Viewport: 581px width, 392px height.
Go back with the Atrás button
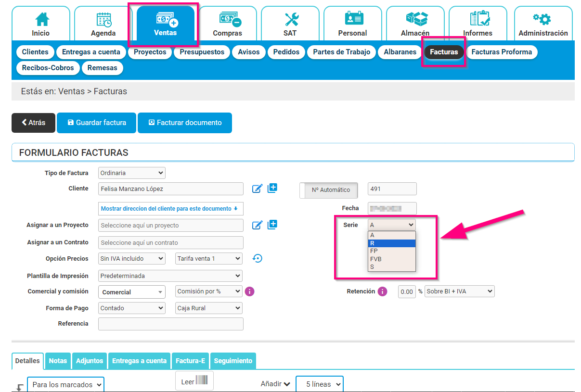point(33,123)
